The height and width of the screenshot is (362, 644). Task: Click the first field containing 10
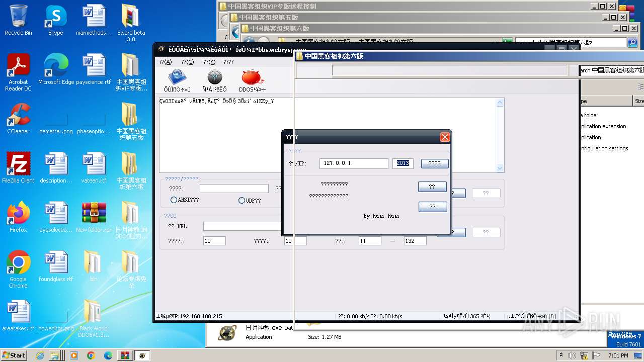click(214, 241)
